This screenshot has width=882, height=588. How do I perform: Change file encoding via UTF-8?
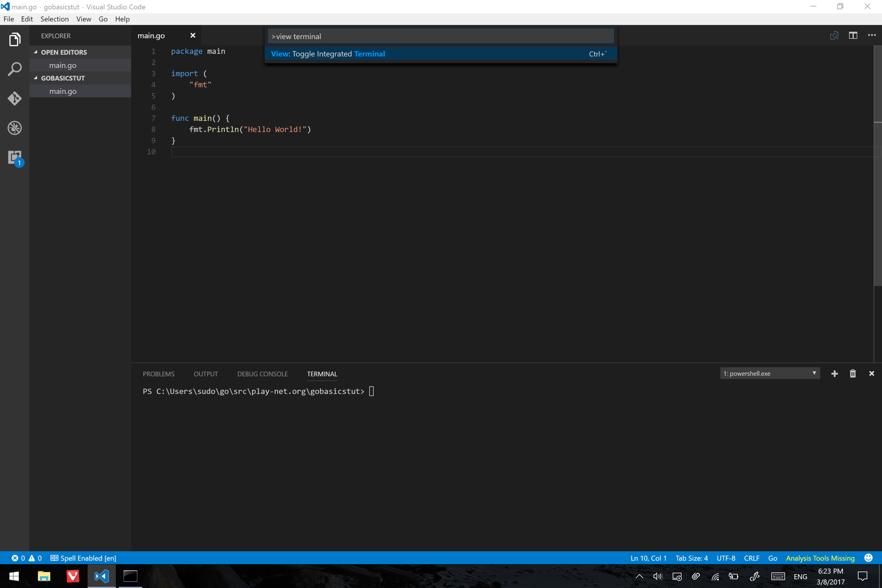[726, 558]
